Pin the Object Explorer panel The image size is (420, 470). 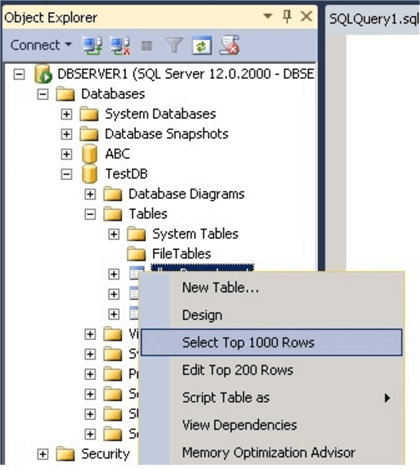[x=287, y=16]
